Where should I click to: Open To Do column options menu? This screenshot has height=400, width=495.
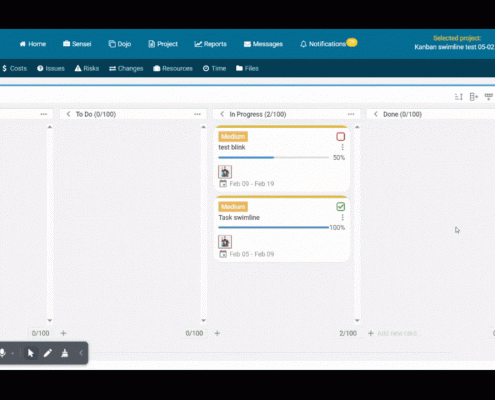point(197,114)
